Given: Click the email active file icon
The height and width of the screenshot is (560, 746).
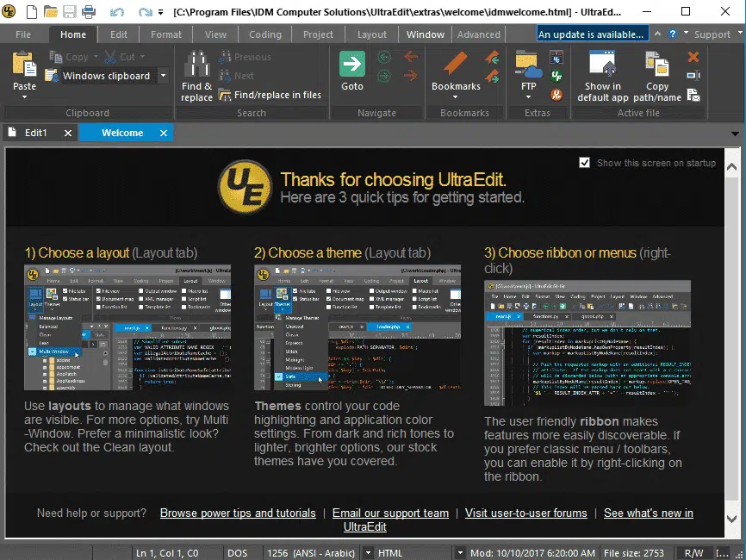Looking at the screenshot, I should pos(693,95).
